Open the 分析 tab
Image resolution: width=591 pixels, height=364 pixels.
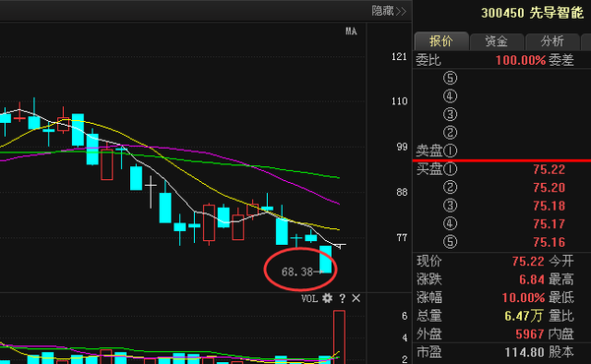point(553,41)
